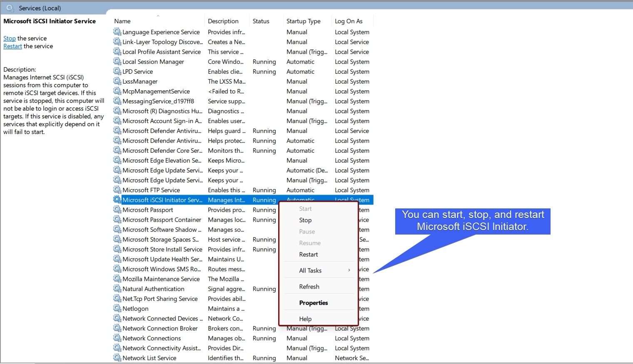Click the McpManagementService gear icon

click(x=117, y=91)
